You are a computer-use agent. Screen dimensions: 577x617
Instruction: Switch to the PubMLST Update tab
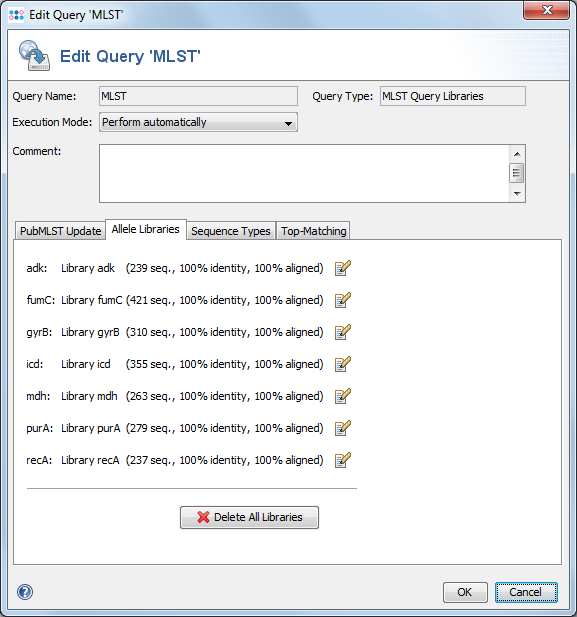pos(60,231)
